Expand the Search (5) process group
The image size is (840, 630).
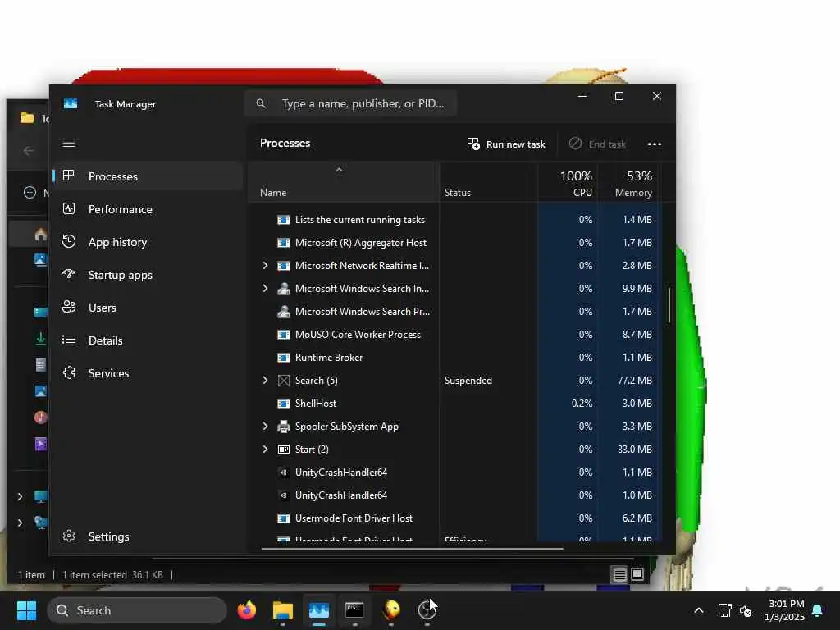(x=265, y=381)
